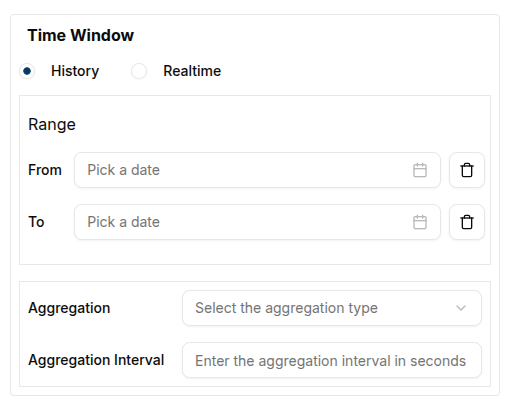Viewport: 518px width, 411px height.
Task: Click the History label text
Action: pyautogui.click(x=75, y=71)
